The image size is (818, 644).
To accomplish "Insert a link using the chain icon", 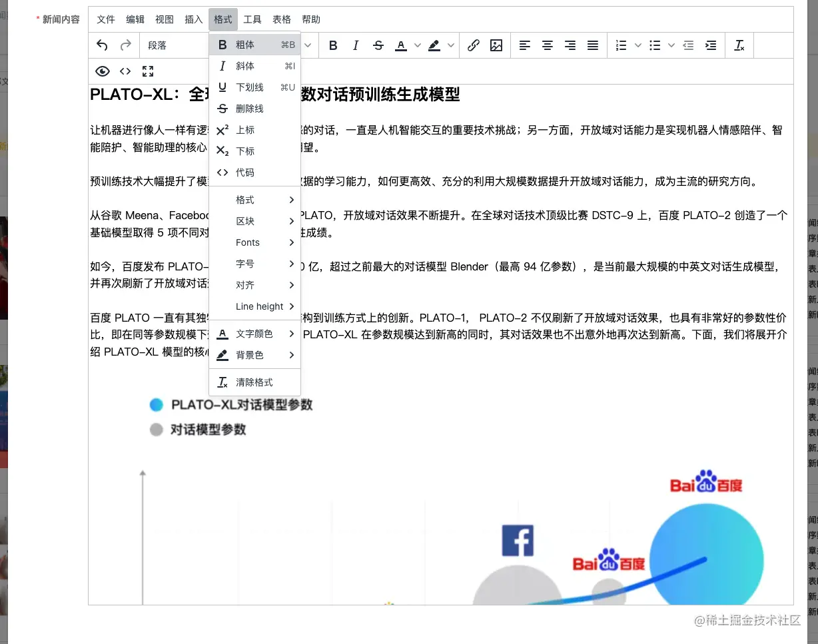I will (474, 45).
